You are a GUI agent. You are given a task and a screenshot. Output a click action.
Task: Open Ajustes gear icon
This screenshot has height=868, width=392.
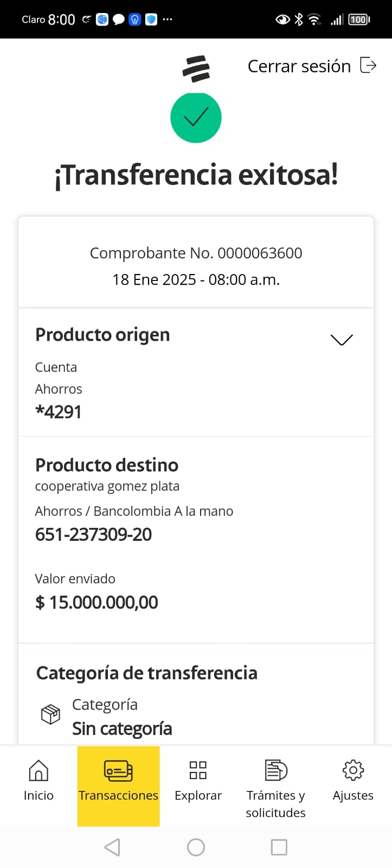click(353, 770)
